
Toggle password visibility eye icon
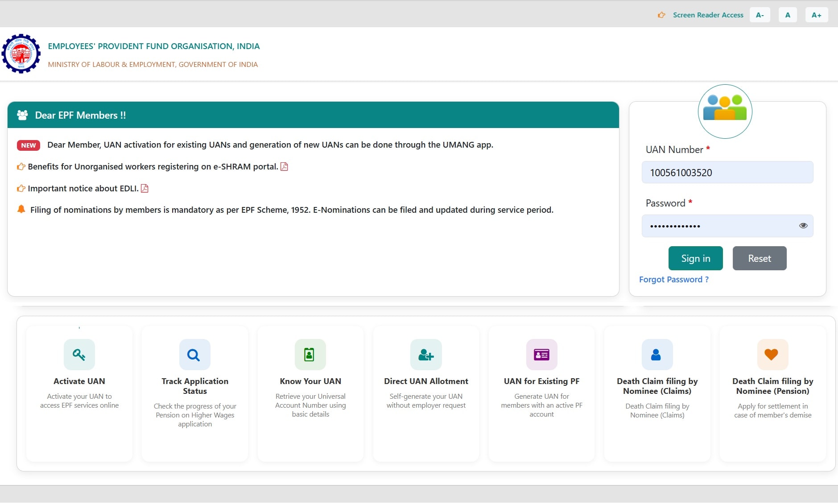tap(803, 226)
